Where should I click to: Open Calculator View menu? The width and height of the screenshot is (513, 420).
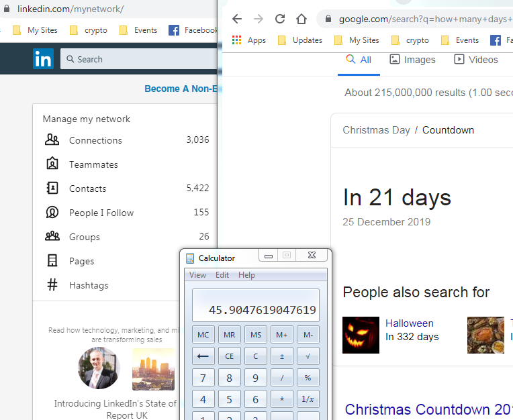point(197,275)
